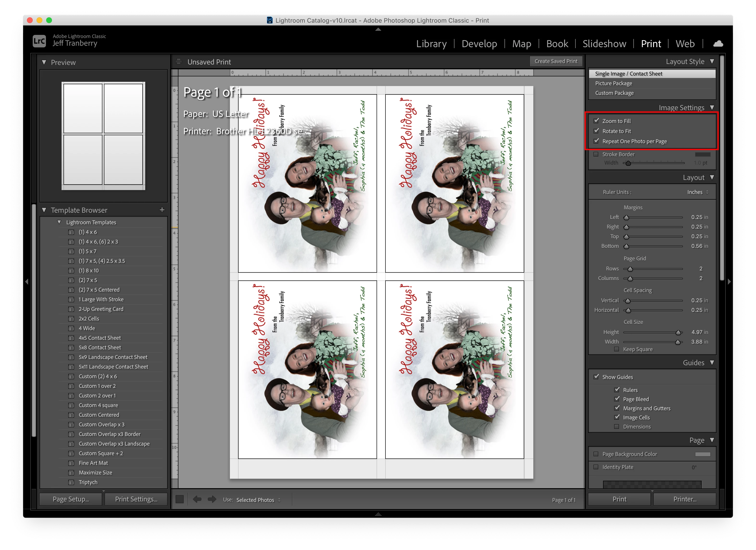
Task: Click the Lrc logo icon
Action: point(39,41)
